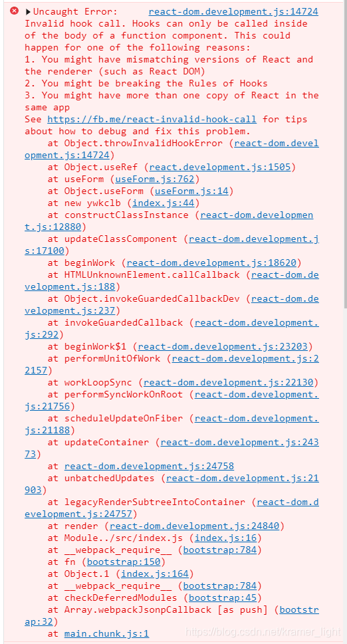Open react-dom.development.js:18620 beginWork link
Image resolution: width=347 pixels, height=644 pixels.
[x=211, y=263]
